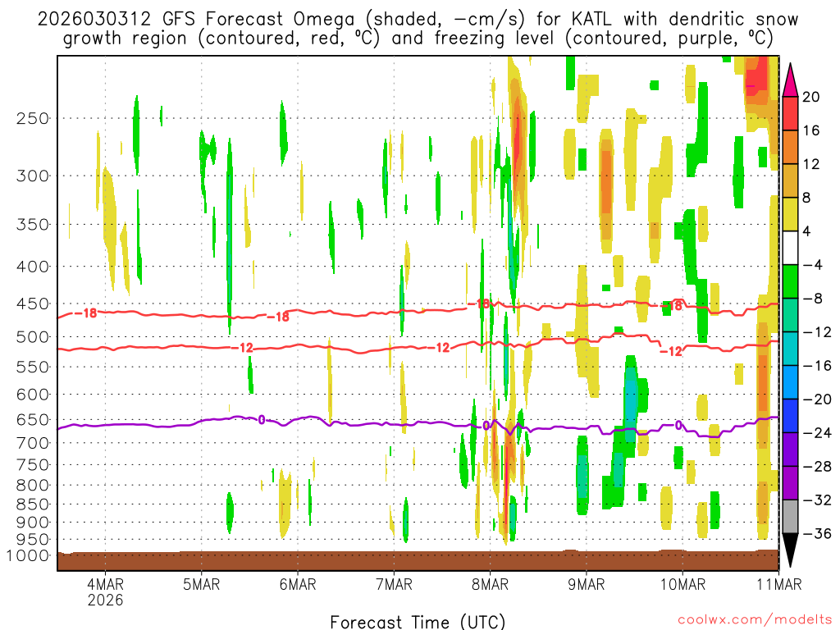Click the 500 pressure level label
The height and width of the screenshot is (630, 840).
point(33,337)
